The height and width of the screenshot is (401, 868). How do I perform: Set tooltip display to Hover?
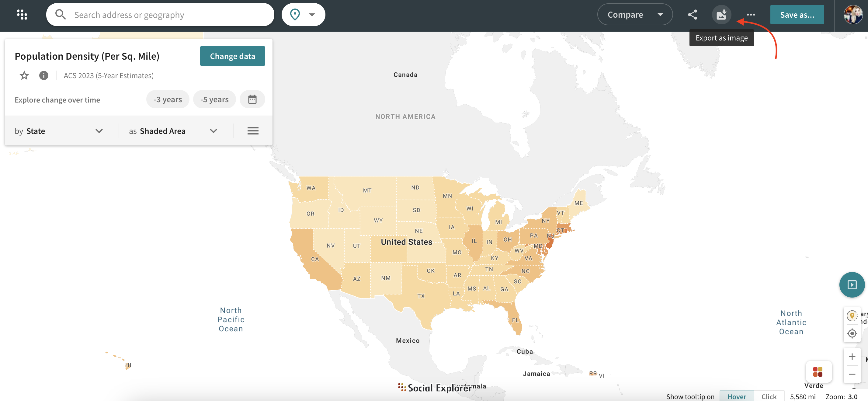tap(736, 396)
